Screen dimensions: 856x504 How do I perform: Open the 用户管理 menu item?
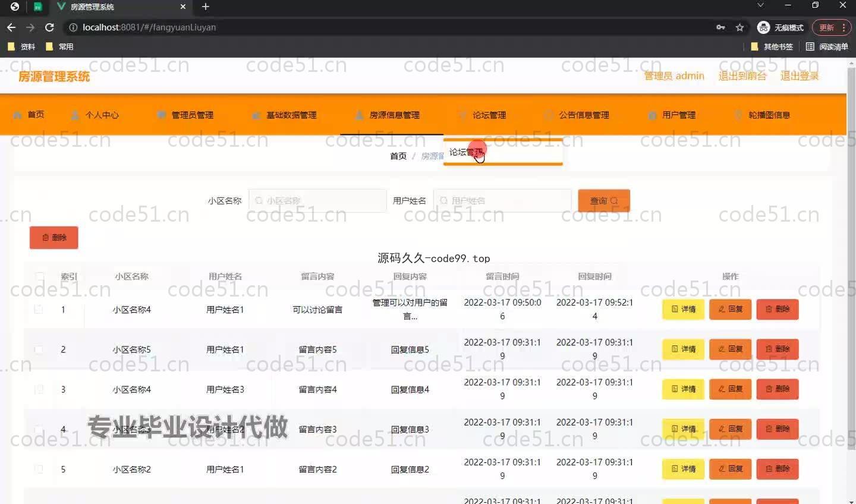(672, 115)
